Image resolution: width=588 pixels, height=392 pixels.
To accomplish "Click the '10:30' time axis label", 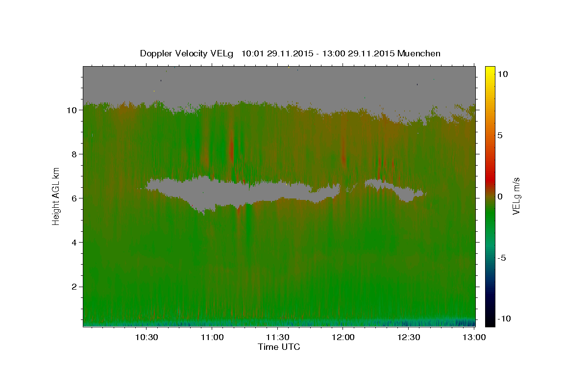I will click(x=147, y=337).
